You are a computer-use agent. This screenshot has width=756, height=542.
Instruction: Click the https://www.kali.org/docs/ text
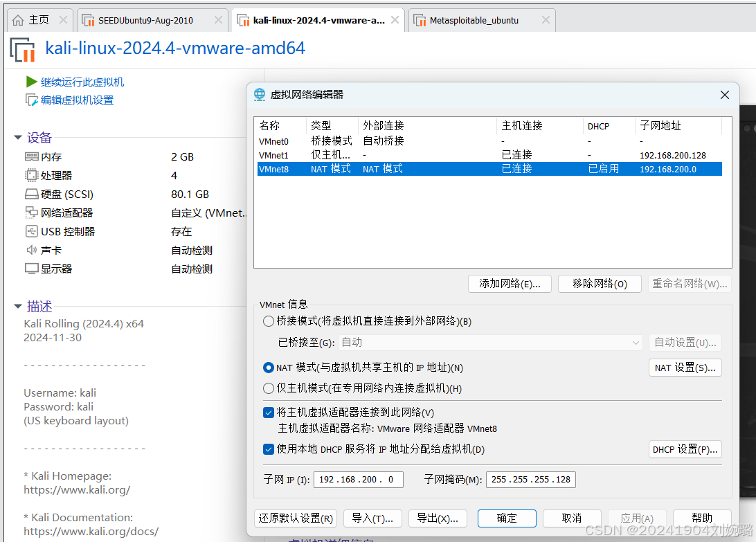point(91,532)
